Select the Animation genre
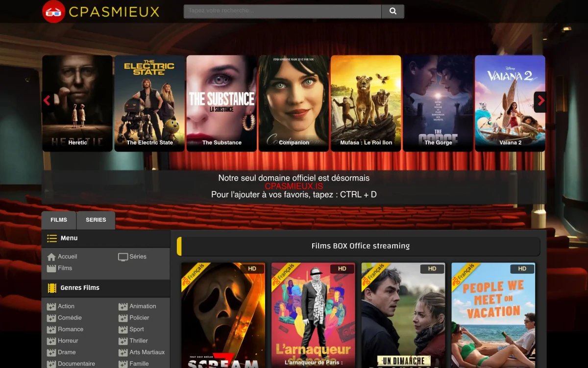This screenshot has width=588, height=368. [143, 306]
